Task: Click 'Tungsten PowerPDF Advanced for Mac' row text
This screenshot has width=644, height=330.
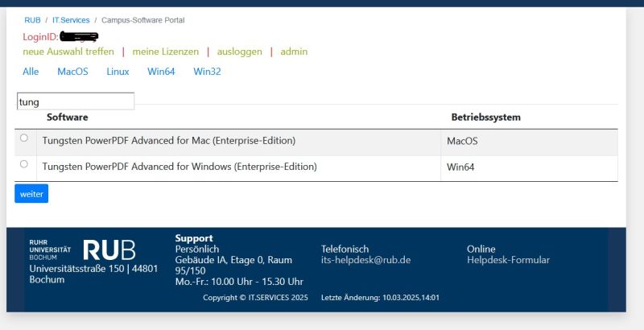Action: (169, 141)
